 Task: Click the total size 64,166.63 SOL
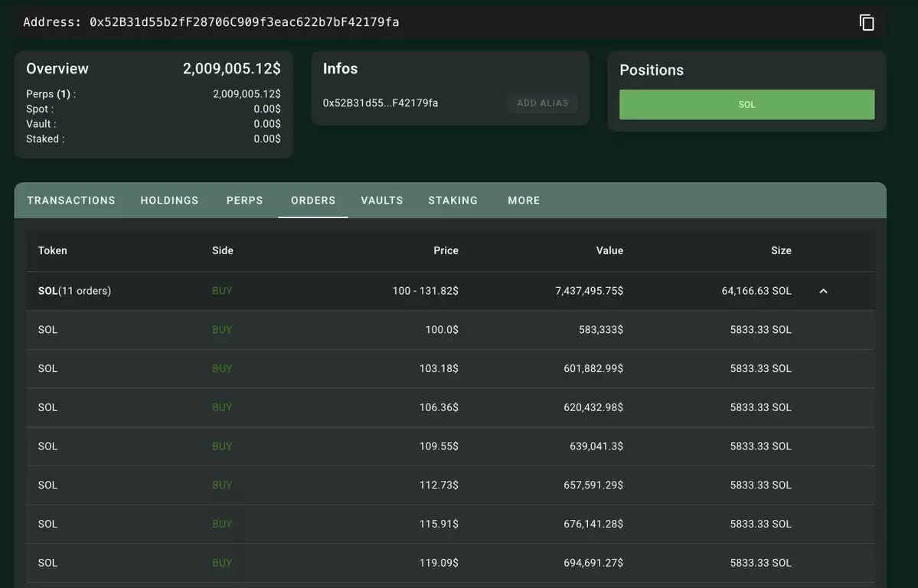[x=756, y=291]
